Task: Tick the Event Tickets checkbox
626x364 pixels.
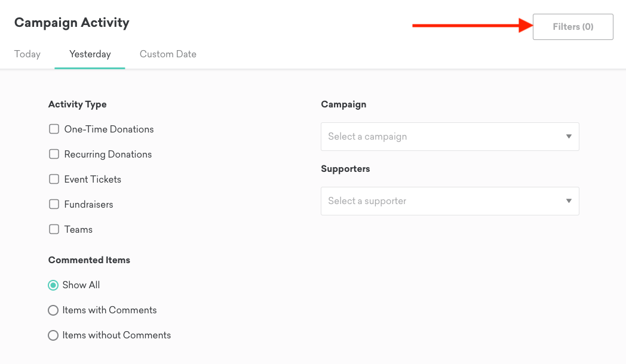Action: tap(54, 179)
